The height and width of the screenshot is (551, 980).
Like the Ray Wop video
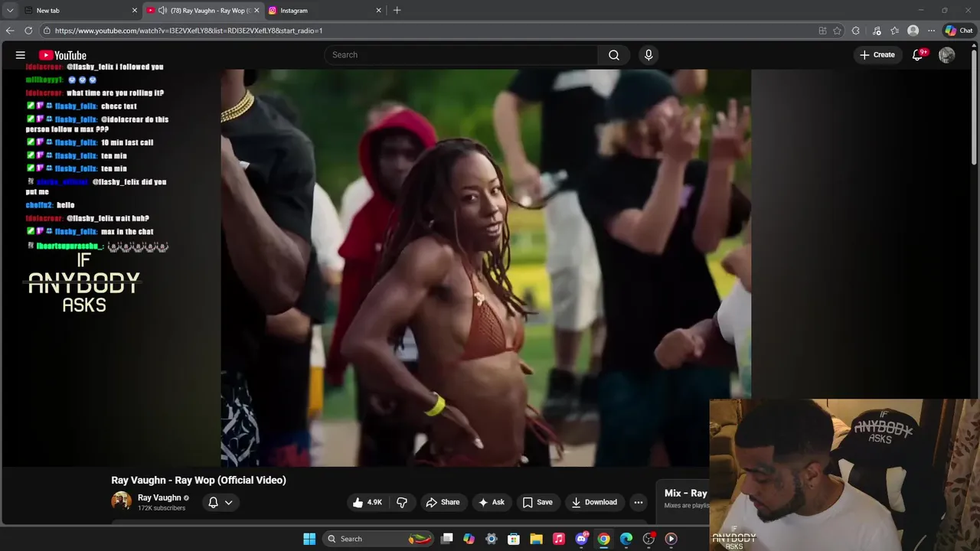[367, 502]
